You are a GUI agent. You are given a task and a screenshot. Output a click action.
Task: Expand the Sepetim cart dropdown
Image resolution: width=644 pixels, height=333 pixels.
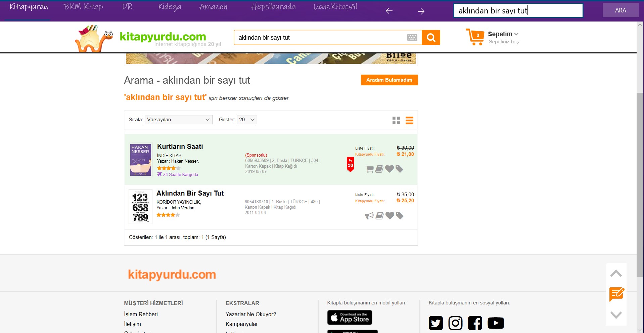(x=503, y=34)
